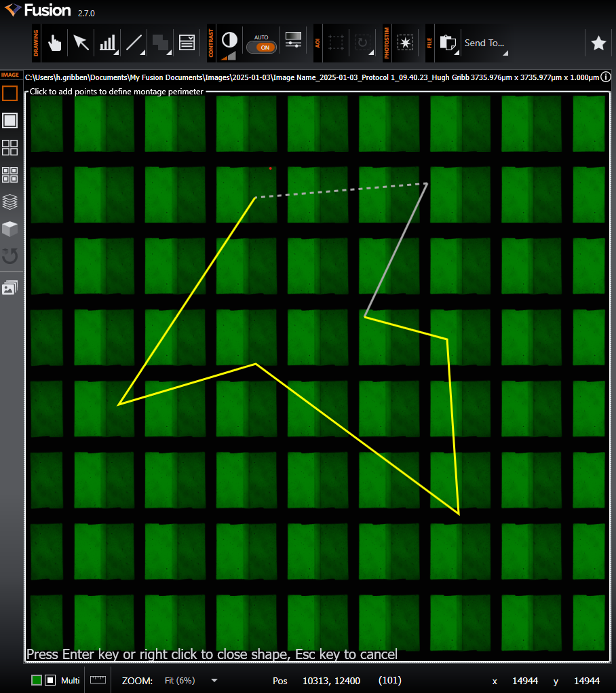The height and width of the screenshot is (693, 616).
Task: Select the 3D cube view in sidebar
Action: pyautogui.click(x=10, y=229)
